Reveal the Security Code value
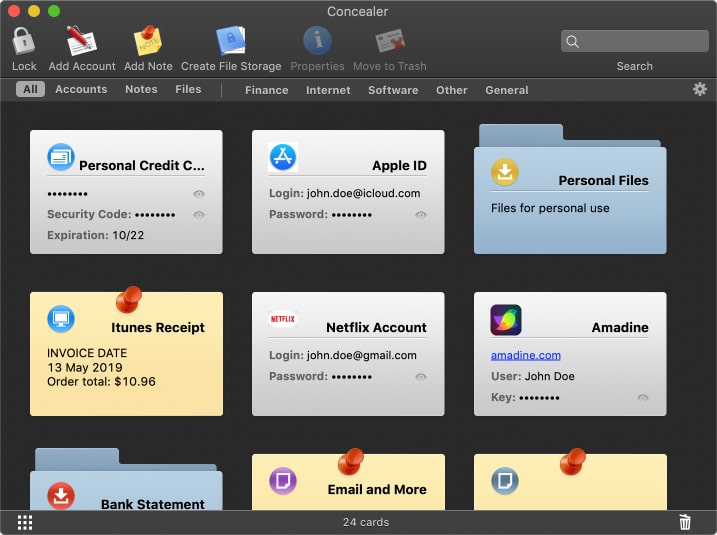This screenshot has width=717, height=535. point(198,215)
